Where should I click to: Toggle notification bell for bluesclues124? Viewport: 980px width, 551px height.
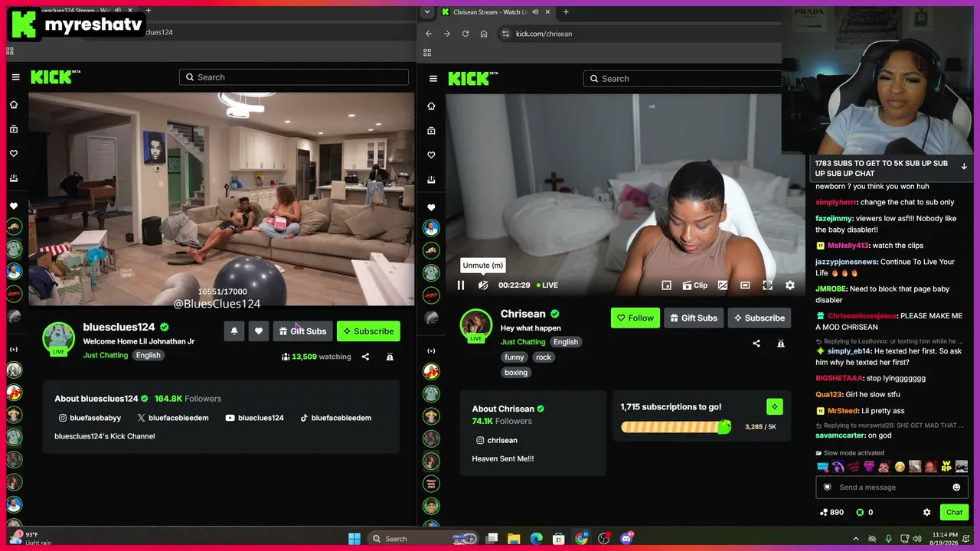tap(234, 331)
